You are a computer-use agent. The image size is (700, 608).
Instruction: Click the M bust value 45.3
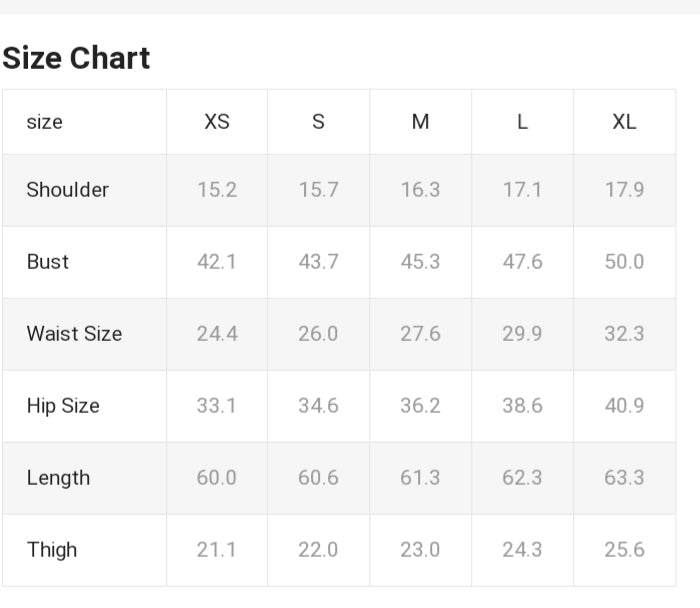[x=420, y=262]
